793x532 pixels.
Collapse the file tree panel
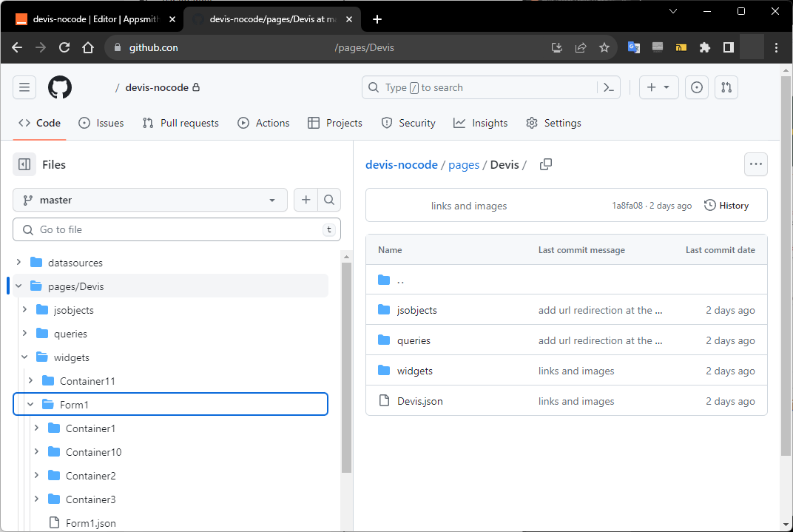coord(24,164)
